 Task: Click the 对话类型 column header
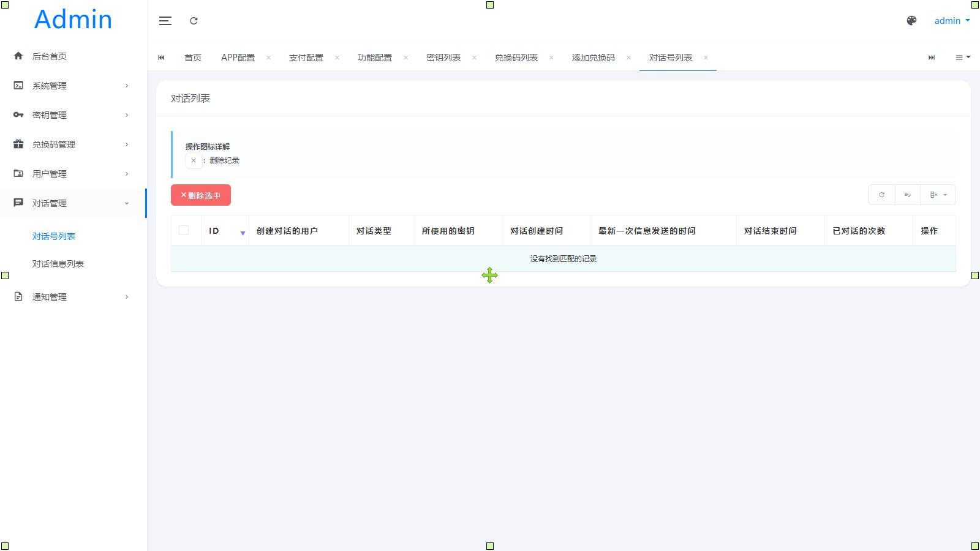pyautogui.click(x=374, y=231)
